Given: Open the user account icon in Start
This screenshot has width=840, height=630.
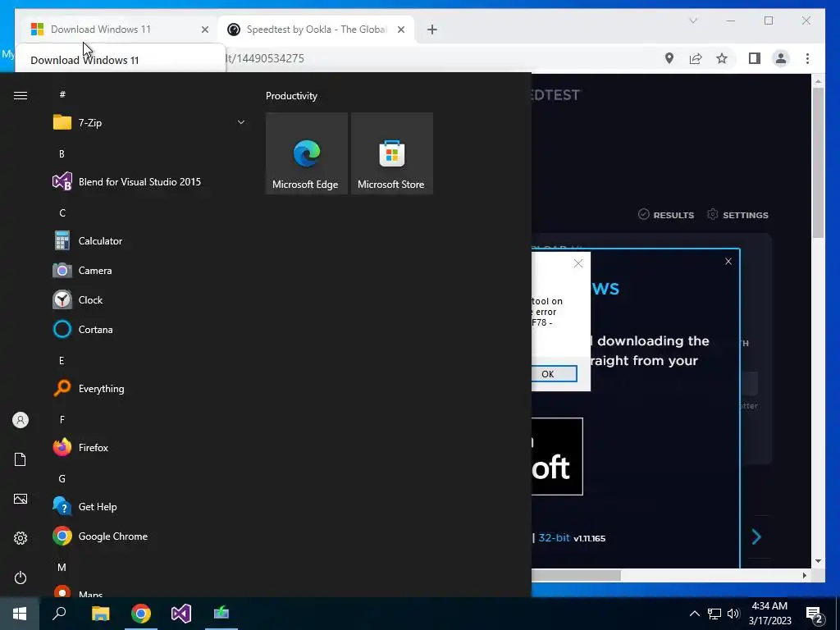Looking at the screenshot, I should pyautogui.click(x=21, y=420).
